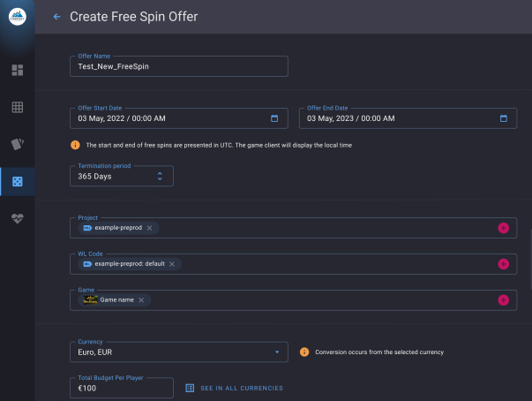Viewport: 532px width, 401px height.
Task: Remove the example-preprod: default WL code chip
Action: (172, 264)
